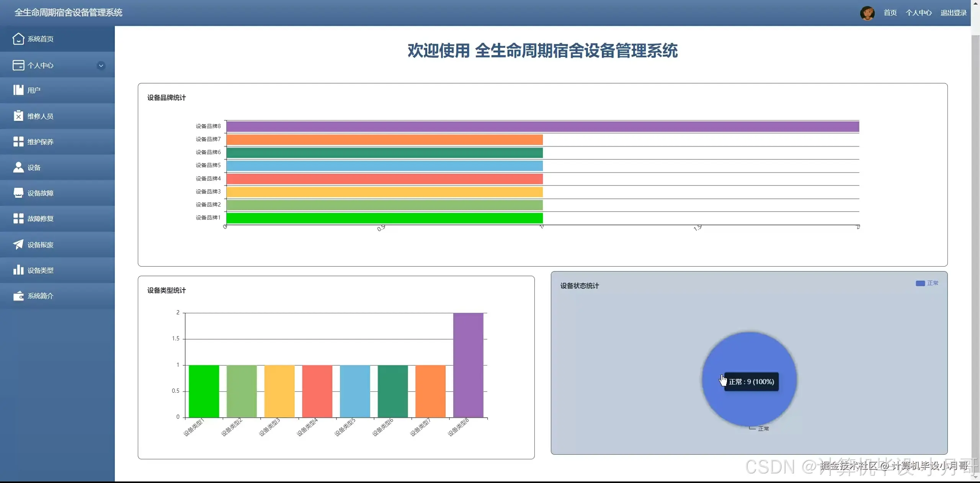This screenshot has width=980, height=483.
Task: Click 退出登录 to log out
Action: [953, 13]
